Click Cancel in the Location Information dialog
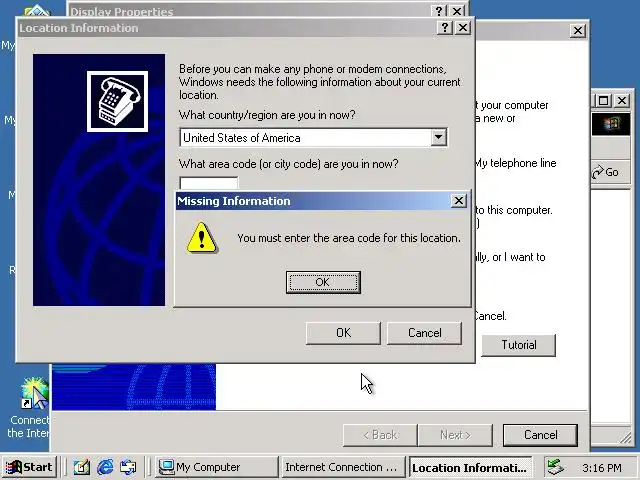This screenshot has height=480, width=640. [424, 333]
